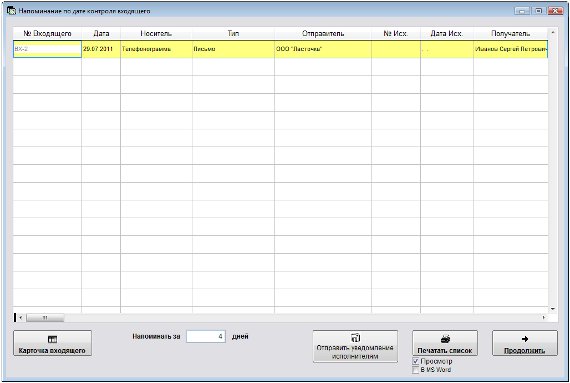This screenshot has height=383, width=570.
Task: Click the card icon on Карточка входящего button
Action: pos(52,339)
